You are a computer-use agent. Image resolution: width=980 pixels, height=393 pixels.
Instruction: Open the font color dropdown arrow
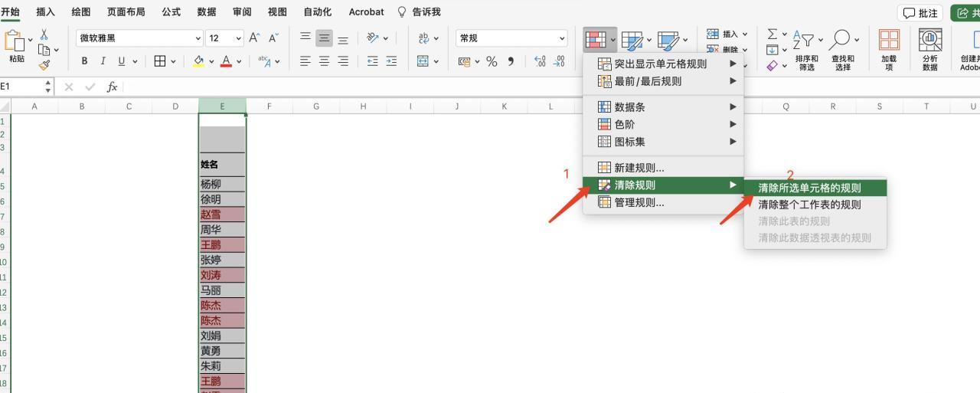pyautogui.click(x=238, y=62)
